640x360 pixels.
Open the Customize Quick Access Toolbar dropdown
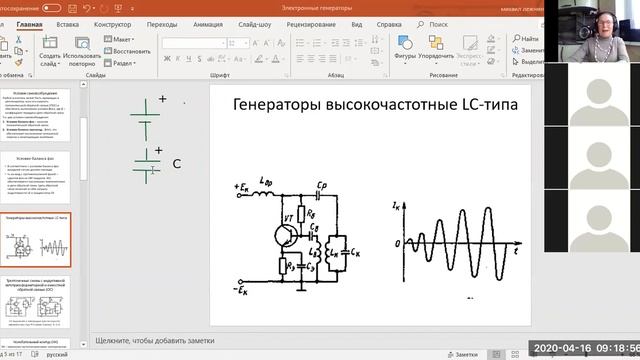[x=132, y=9]
